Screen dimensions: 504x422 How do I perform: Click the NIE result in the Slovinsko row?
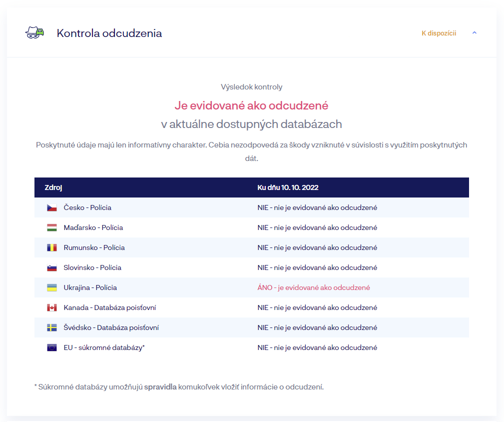[317, 267]
